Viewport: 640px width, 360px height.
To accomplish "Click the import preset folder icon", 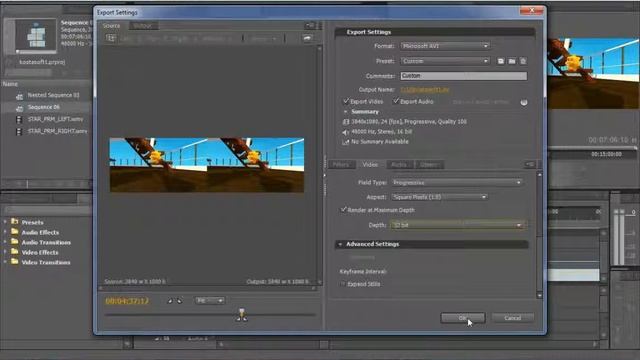I will 512,61.
